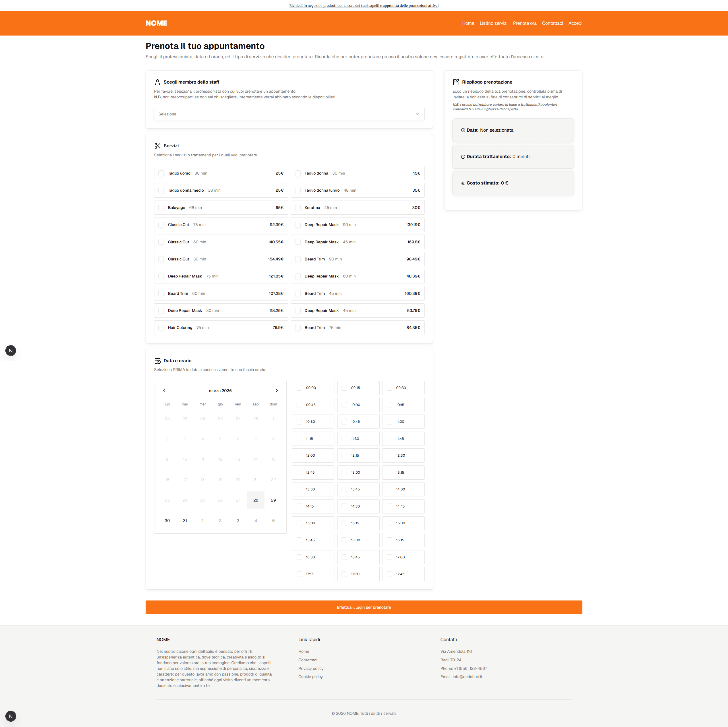
Task: Open the Seleziona staff dropdown
Action: [x=289, y=114]
